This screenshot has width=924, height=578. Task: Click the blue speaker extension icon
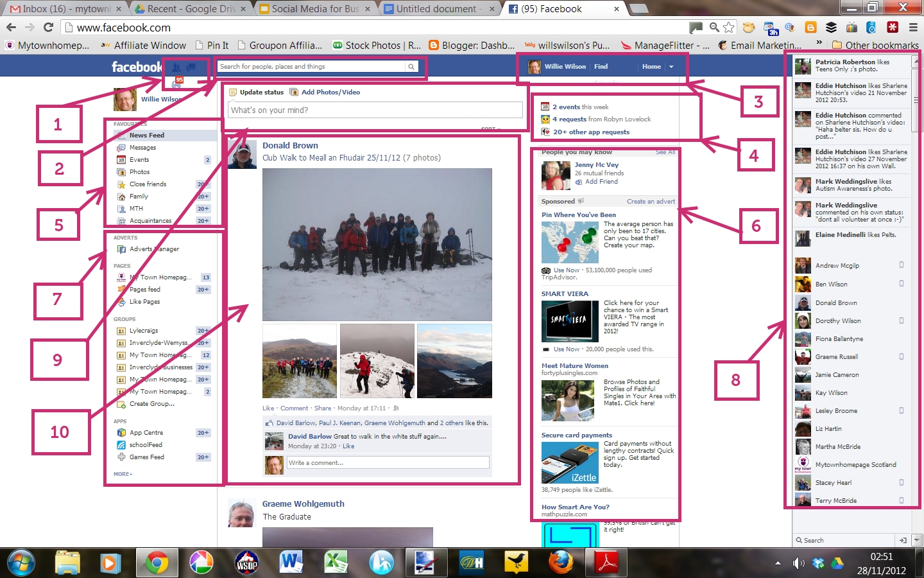click(x=871, y=28)
